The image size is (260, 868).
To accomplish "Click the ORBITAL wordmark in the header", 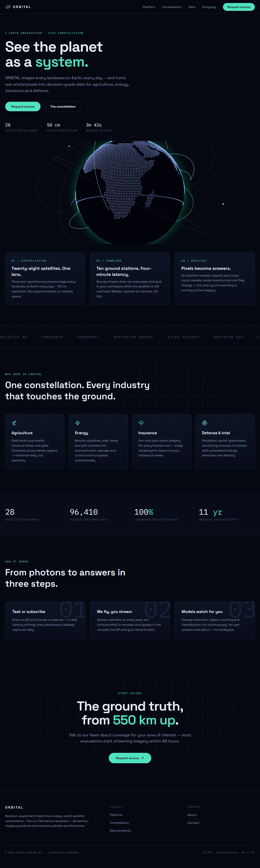I will [22, 7].
